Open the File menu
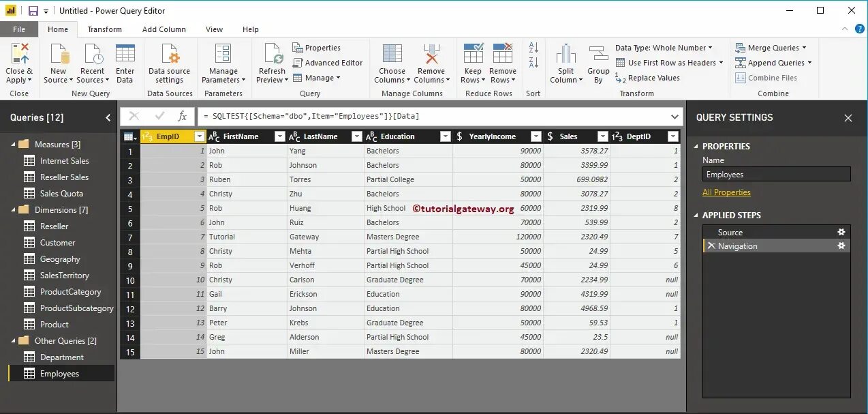 [19, 29]
